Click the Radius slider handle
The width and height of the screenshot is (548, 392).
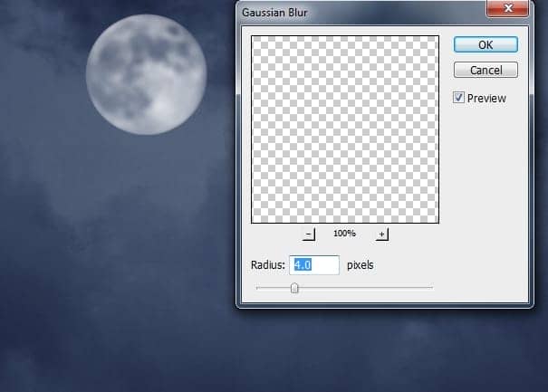pos(294,288)
